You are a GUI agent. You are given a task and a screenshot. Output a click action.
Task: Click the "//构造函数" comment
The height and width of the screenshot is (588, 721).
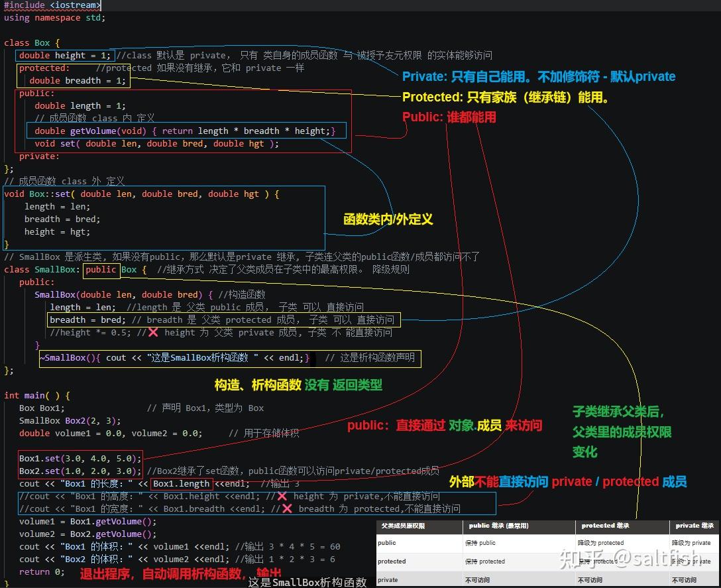pyautogui.click(x=242, y=295)
